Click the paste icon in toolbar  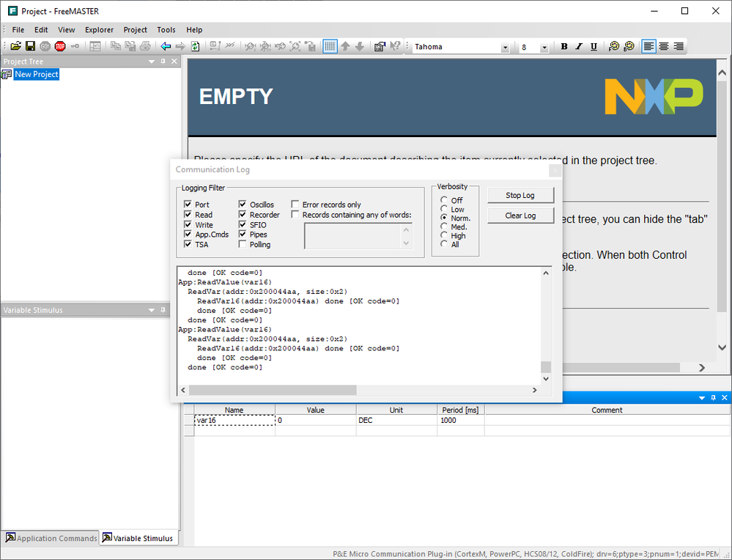click(130, 46)
